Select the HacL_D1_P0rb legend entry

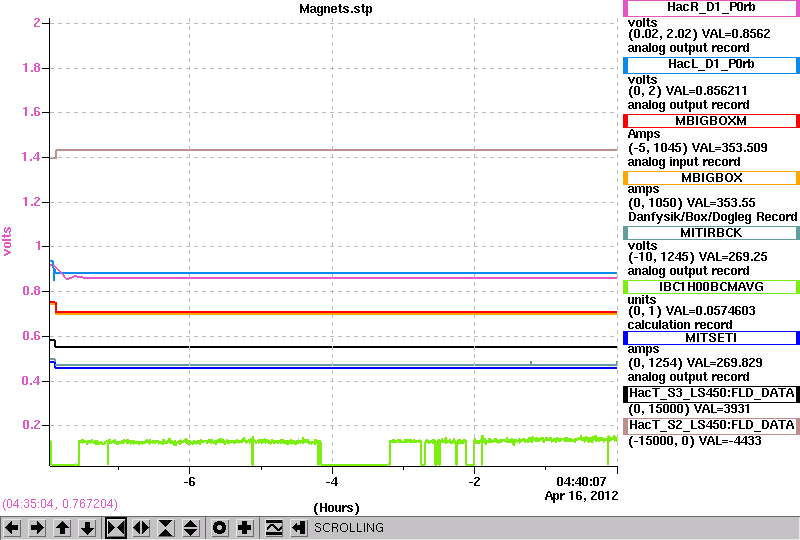[x=711, y=65]
